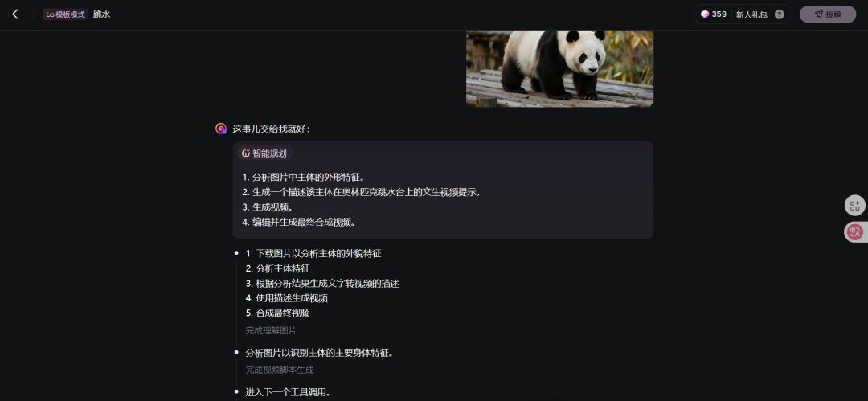
Task: Open the 完成理解图片 step result
Action: point(272,330)
